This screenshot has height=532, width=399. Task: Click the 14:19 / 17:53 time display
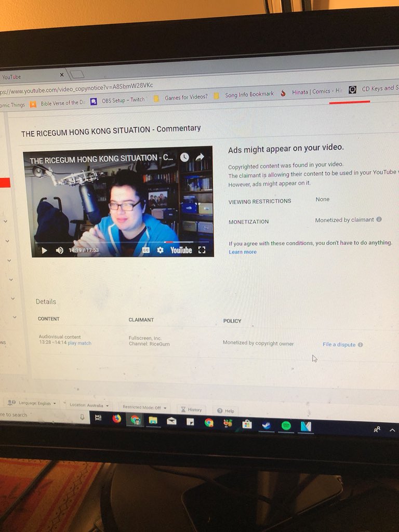point(84,250)
